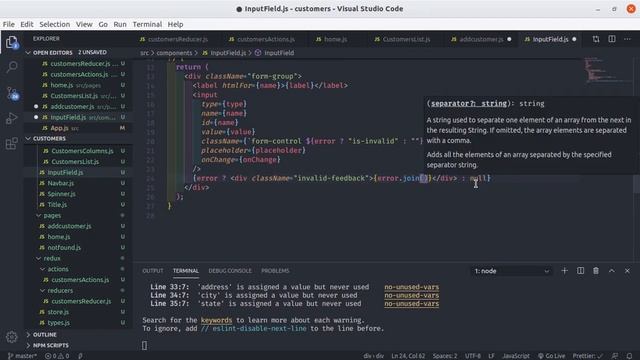
Task: Click src in the breadcrumb path
Action: tap(144, 53)
